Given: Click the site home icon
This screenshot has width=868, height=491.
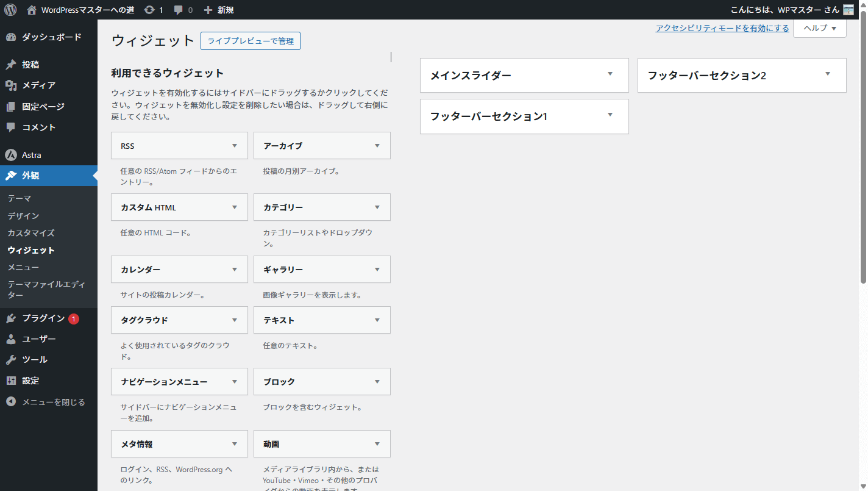Looking at the screenshot, I should (32, 10).
